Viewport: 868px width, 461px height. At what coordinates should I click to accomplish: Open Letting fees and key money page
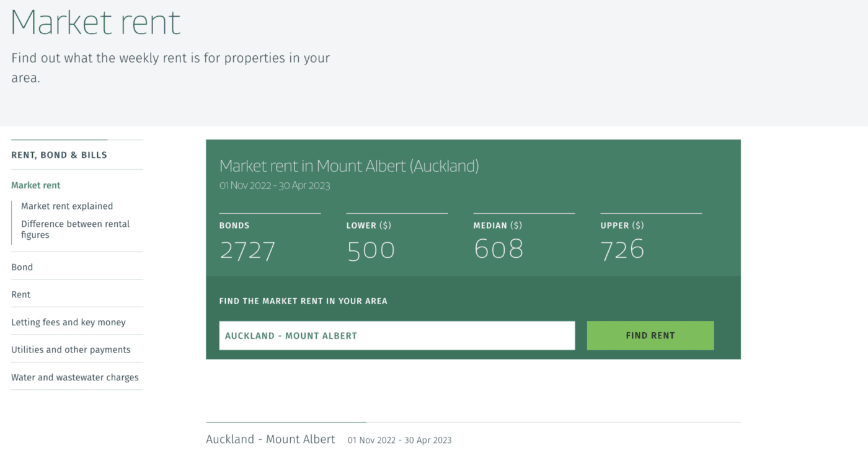pos(68,322)
